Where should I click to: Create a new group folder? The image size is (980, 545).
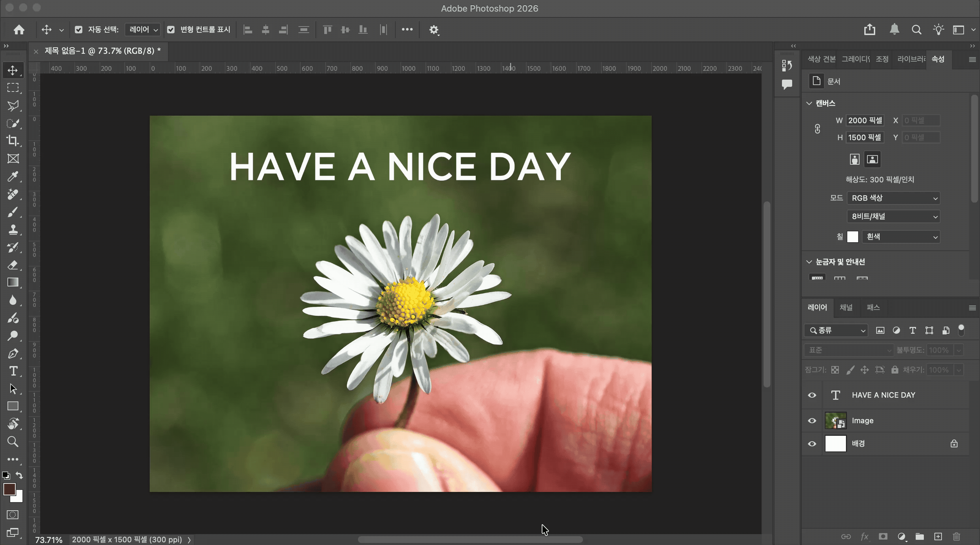(x=919, y=536)
